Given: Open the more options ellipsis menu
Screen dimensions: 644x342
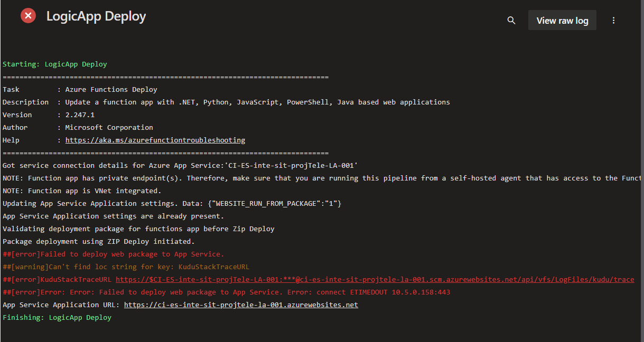Looking at the screenshot, I should point(613,20).
